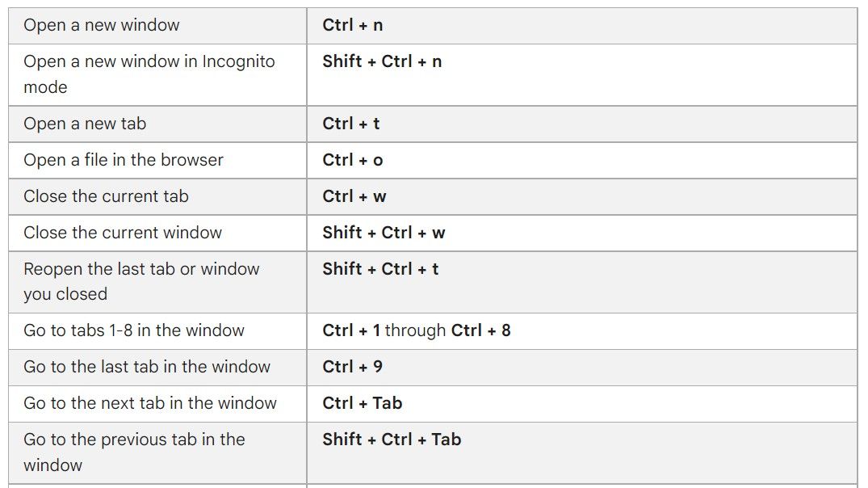868x488 pixels.
Task: Select the 'Ctrl + w' shortcut text
Action: pyautogui.click(x=354, y=196)
